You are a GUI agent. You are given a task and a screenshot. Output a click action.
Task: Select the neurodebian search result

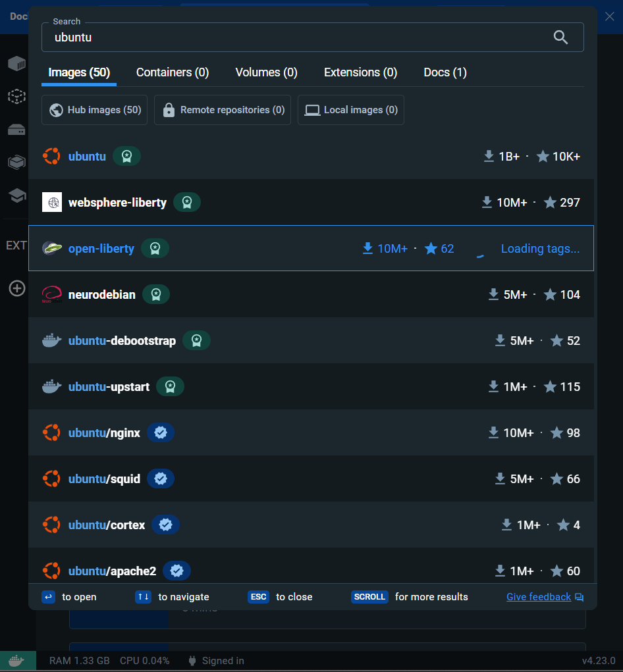(x=102, y=295)
